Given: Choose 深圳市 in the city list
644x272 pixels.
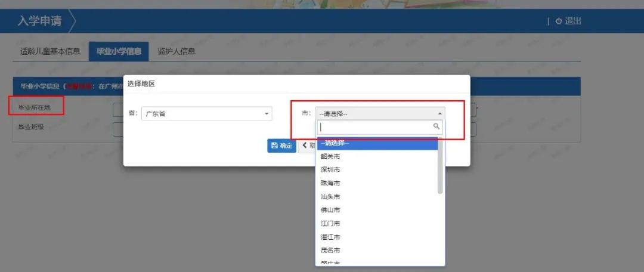Looking at the screenshot, I should coord(330,170).
